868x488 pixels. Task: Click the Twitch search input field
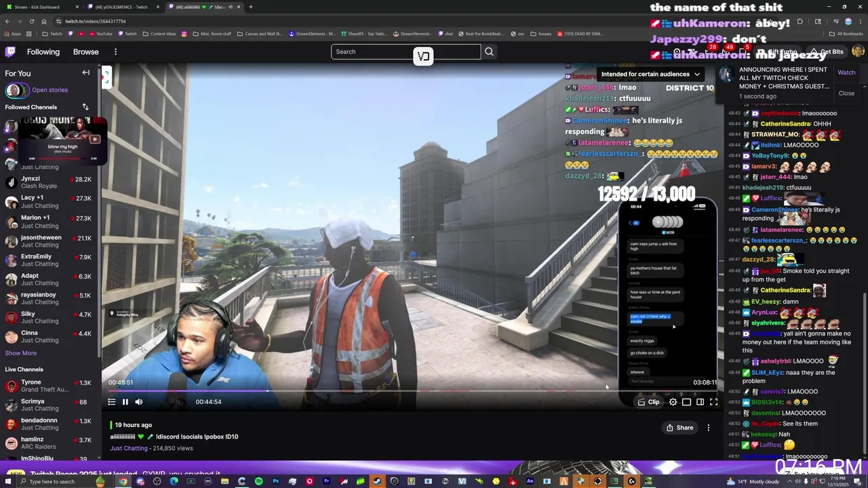point(406,52)
